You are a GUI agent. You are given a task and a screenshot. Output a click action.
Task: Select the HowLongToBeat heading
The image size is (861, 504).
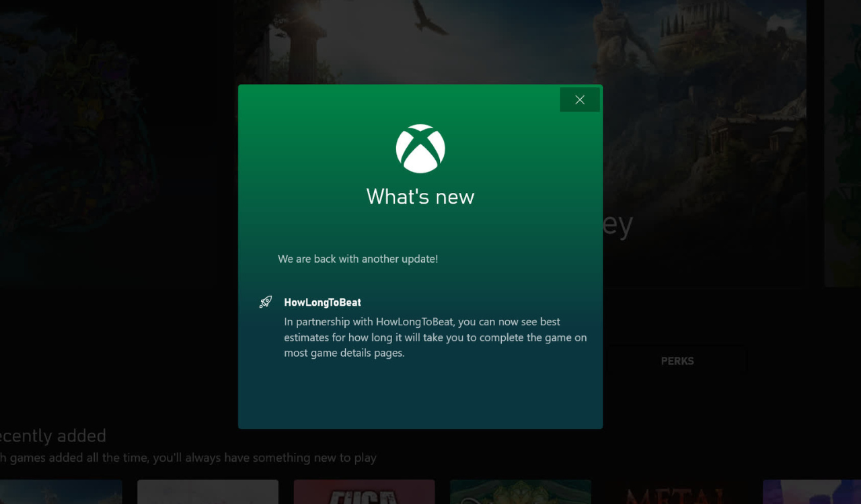point(322,302)
